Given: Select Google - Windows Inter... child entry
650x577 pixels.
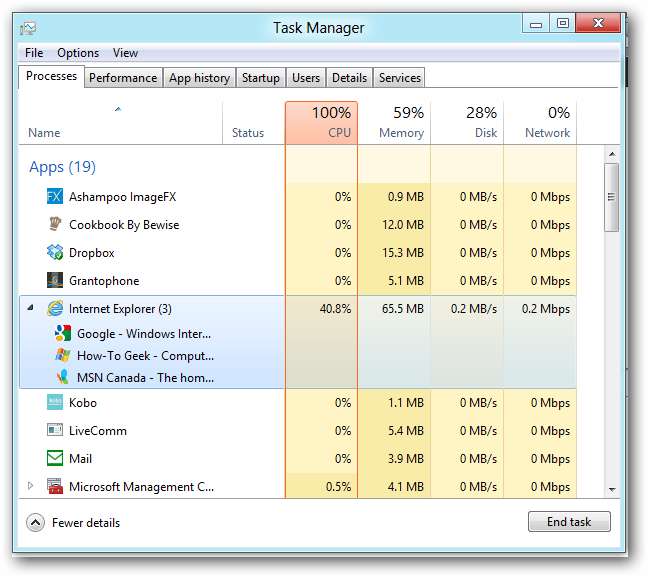Looking at the screenshot, I should coord(144,334).
